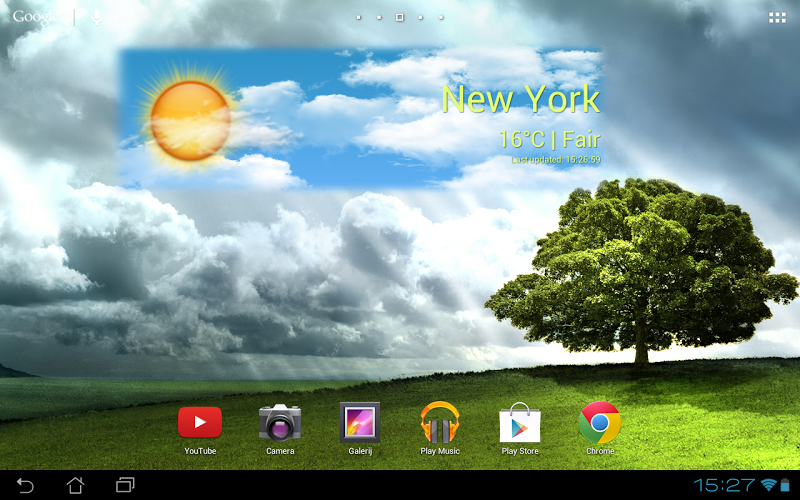The width and height of the screenshot is (800, 500).
Task: Open the clock in status bar
Action: [x=723, y=485]
